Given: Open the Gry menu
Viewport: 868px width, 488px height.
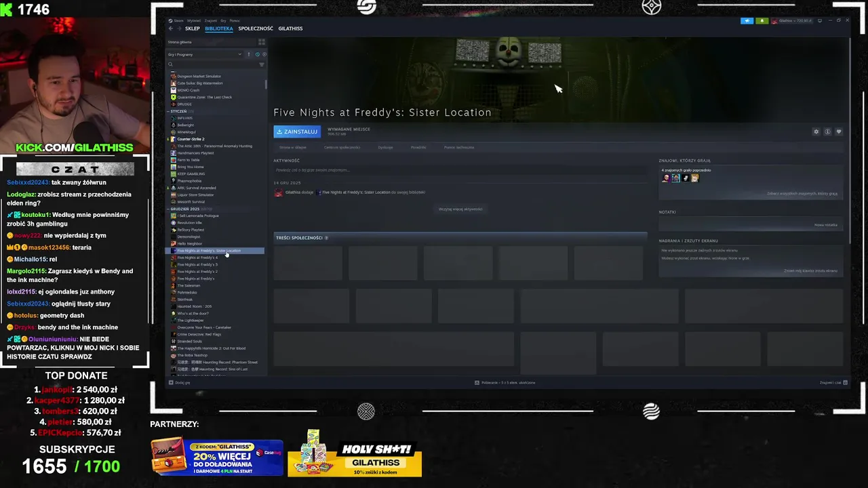Looking at the screenshot, I should pyautogui.click(x=224, y=20).
